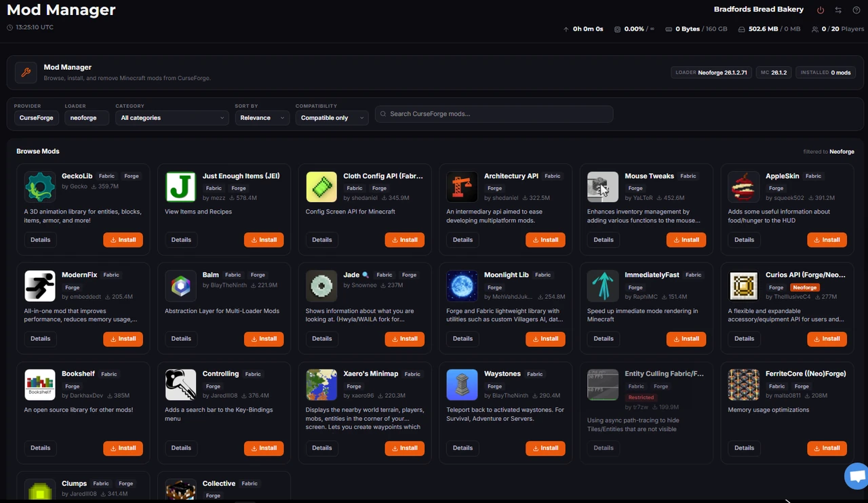Click the search magnifier icon
868x503 pixels.
click(384, 114)
